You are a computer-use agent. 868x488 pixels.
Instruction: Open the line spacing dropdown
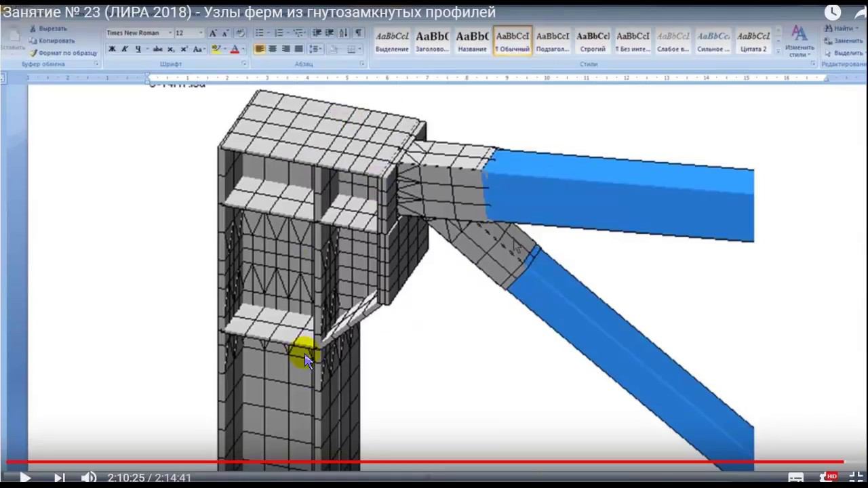[x=315, y=49]
